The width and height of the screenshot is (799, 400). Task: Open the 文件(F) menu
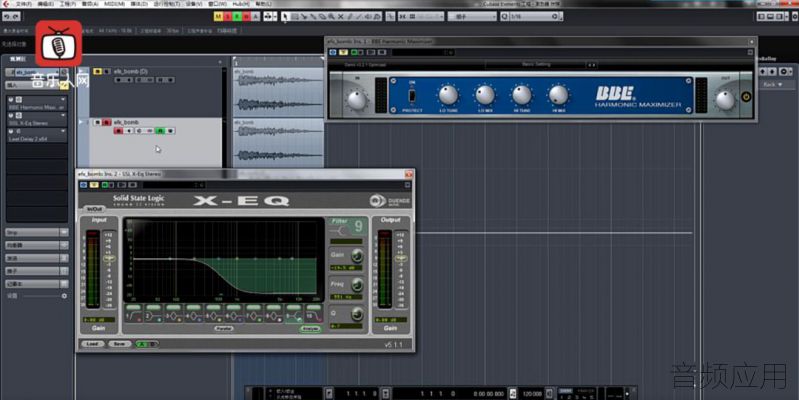pyautogui.click(x=23, y=4)
